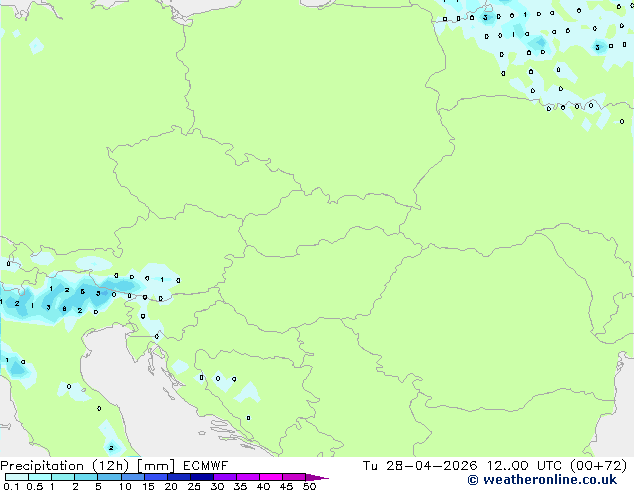Click the 45–50 mm legend color swatch

(293, 477)
